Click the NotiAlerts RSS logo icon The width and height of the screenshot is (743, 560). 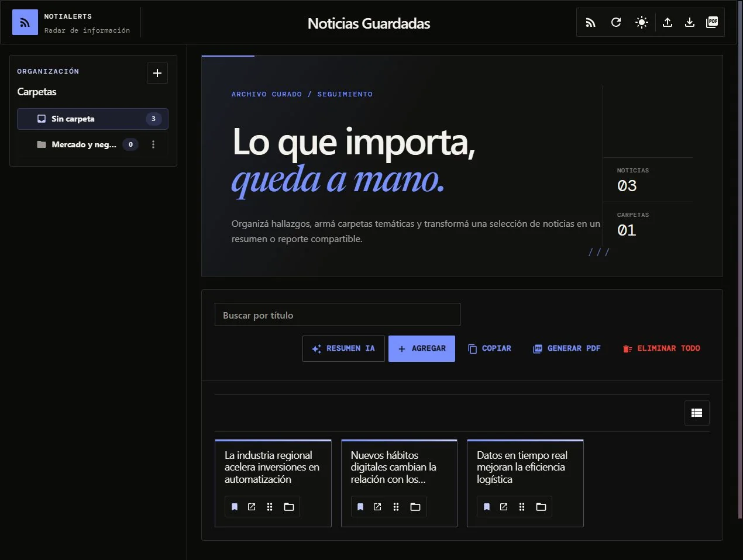click(25, 22)
